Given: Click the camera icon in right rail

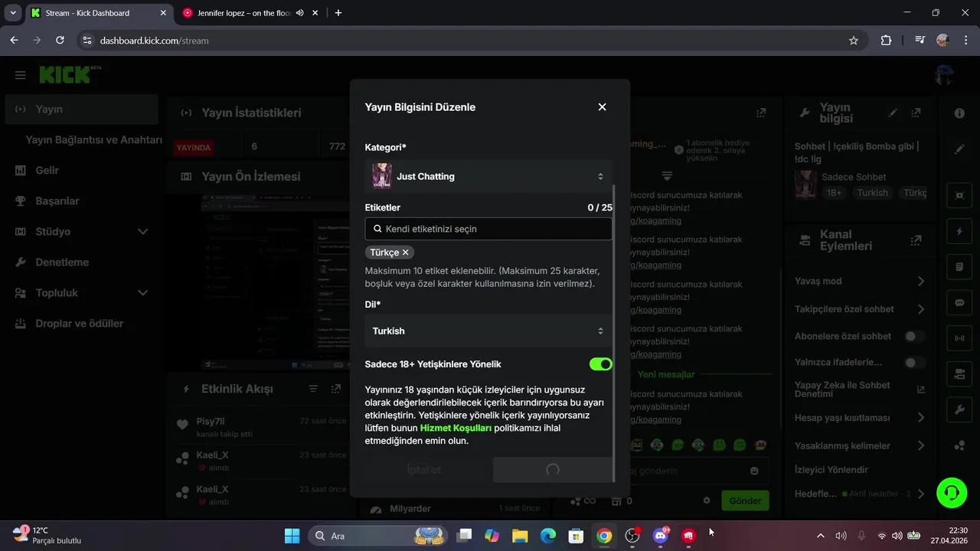Looking at the screenshot, I should pyautogui.click(x=959, y=374).
